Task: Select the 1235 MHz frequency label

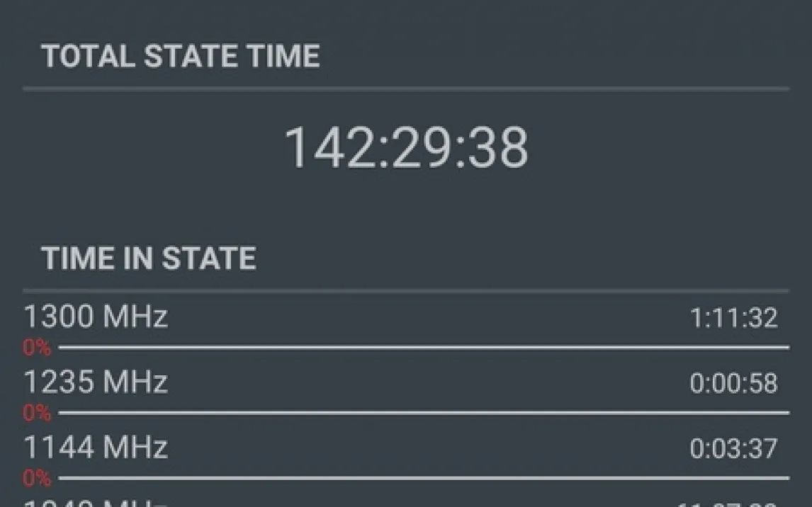Action: click(96, 382)
